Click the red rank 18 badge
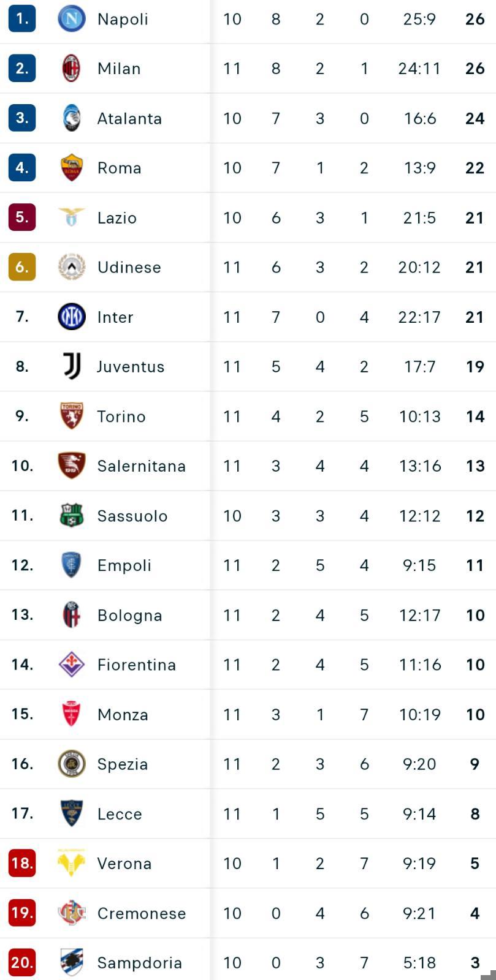The image size is (496, 980). tap(22, 863)
